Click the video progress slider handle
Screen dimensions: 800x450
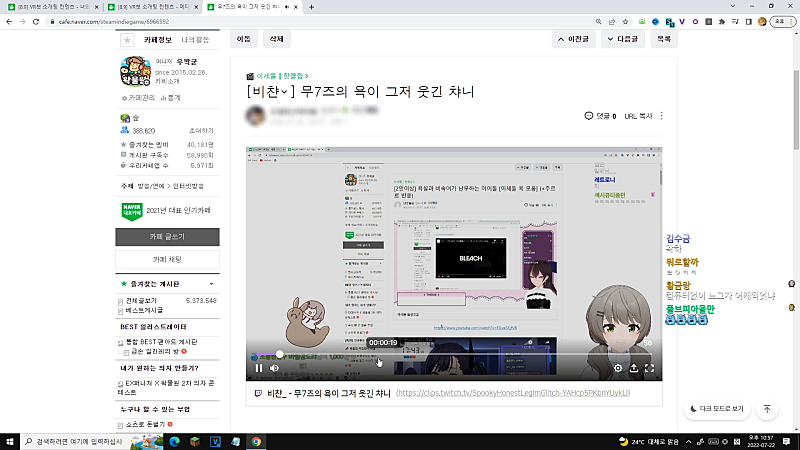[280, 354]
